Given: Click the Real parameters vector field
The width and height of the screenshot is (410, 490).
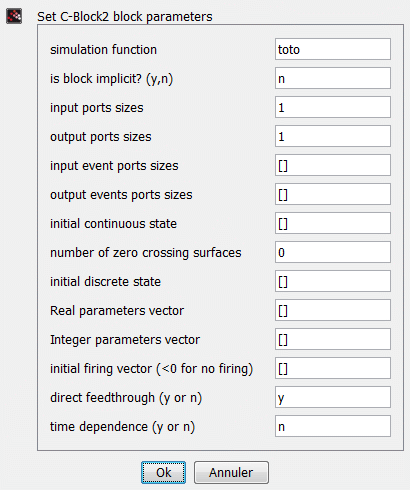Looking at the screenshot, I should [333, 310].
